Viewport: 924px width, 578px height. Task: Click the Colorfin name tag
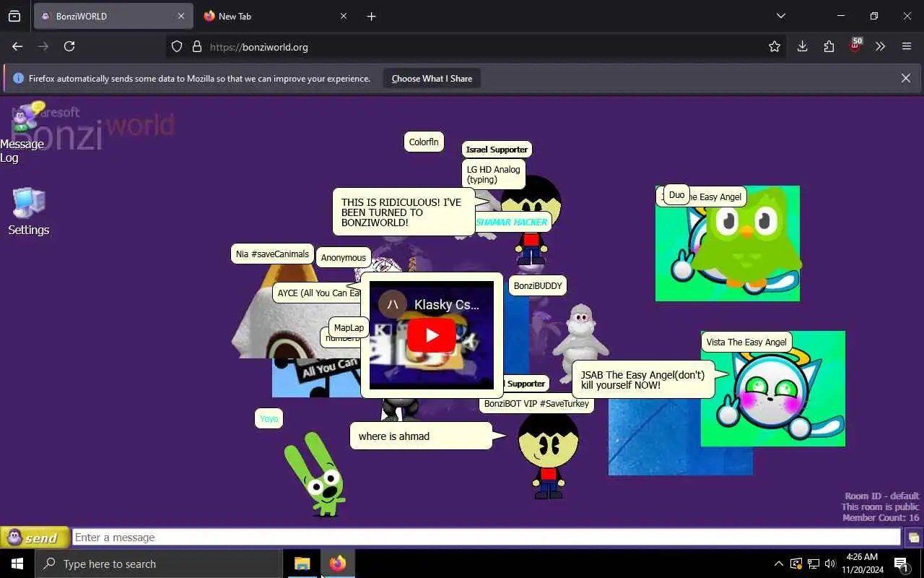[424, 142]
